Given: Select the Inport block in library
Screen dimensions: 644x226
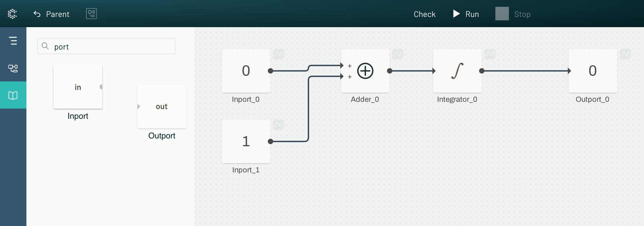Looking at the screenshot, I should [78, 87].
